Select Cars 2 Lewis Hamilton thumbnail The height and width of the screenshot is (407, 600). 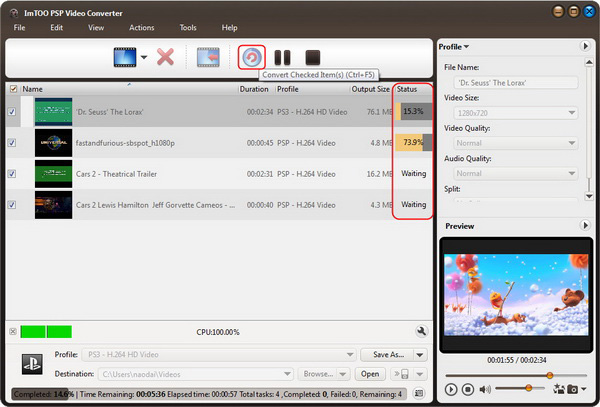53,205
